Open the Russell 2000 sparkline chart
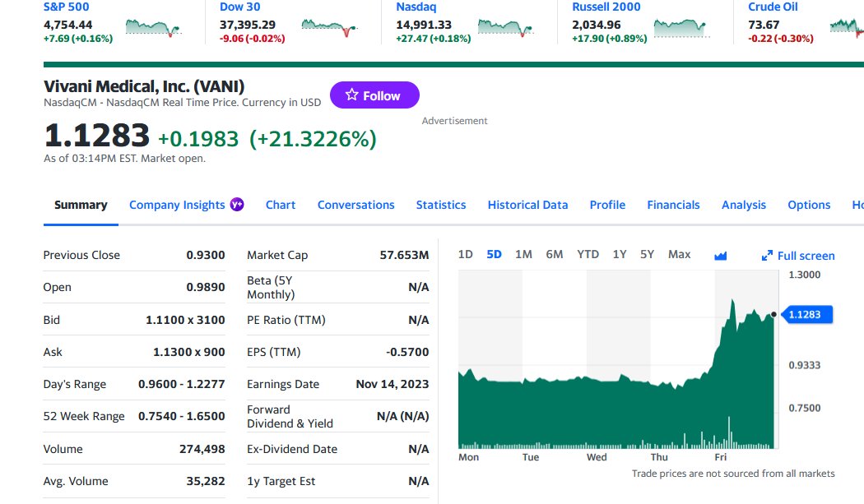This screenshot has width=864, height=504. (681, 27)
